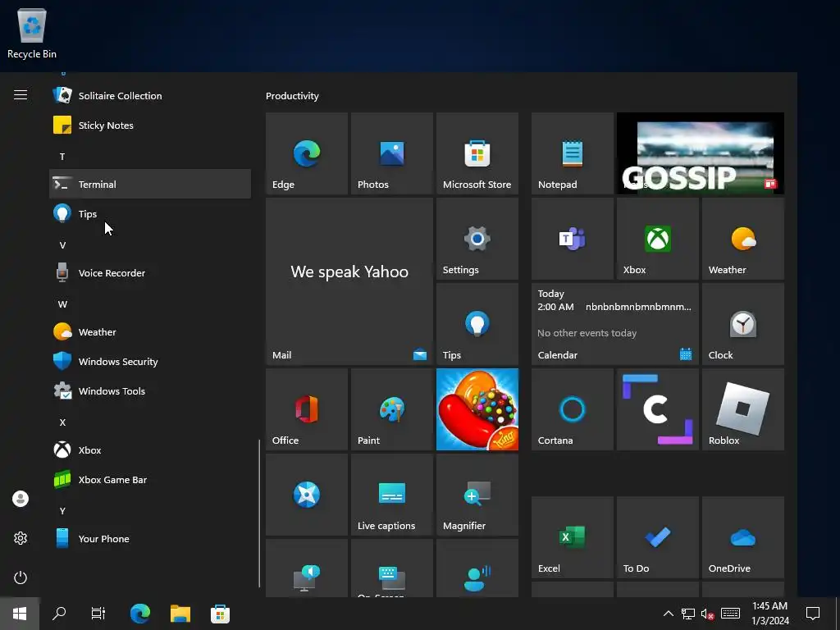Open taskbar Search

point(59,614)
